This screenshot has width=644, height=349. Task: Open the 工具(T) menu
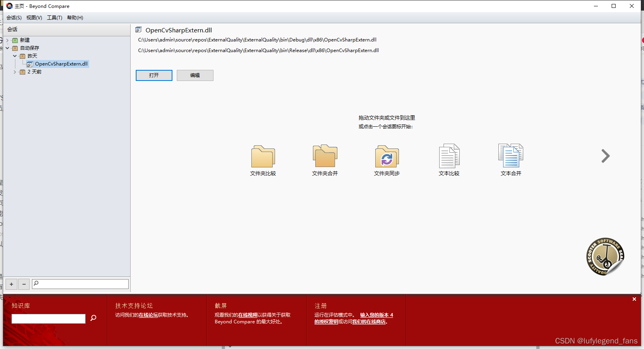tap(54, 18)
